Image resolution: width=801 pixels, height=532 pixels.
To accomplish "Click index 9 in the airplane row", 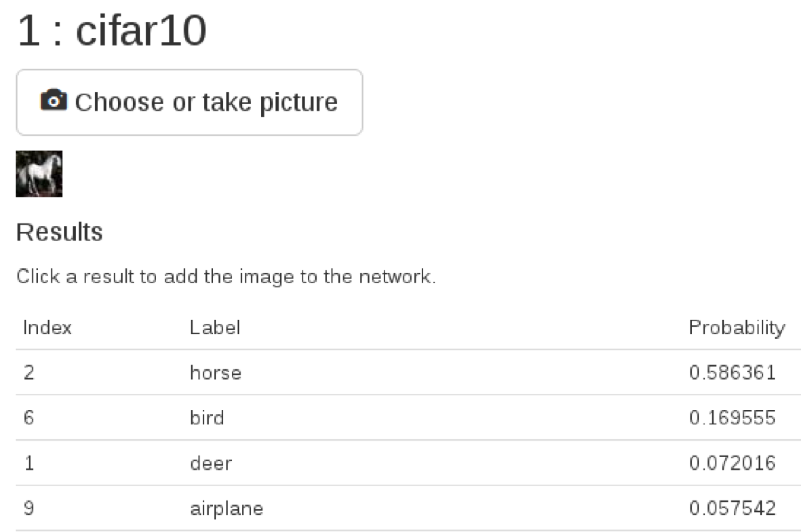I will click(29, 508).
